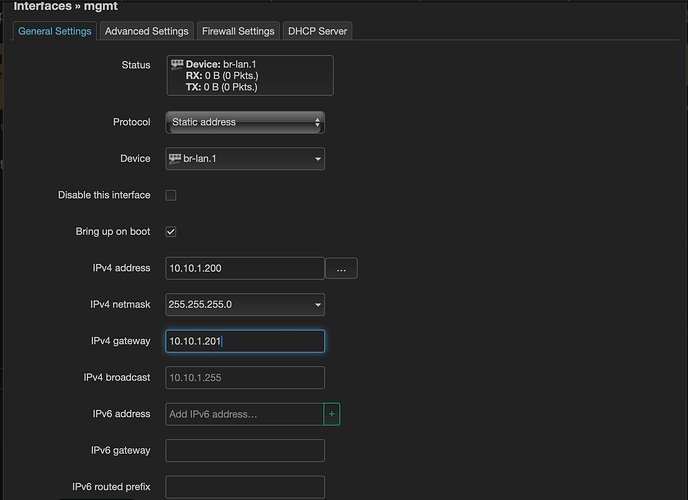Image resolution: width=688 pixels, height=500 pixels.
Task: Click the Bring up on boot label
Action: pos(113,232)
